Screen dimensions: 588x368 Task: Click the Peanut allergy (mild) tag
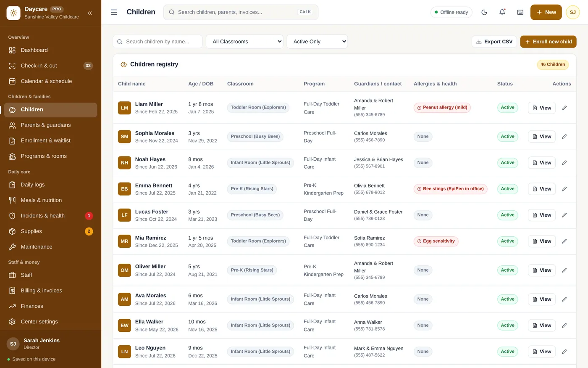pyautogui.click(x=442, y=108)
